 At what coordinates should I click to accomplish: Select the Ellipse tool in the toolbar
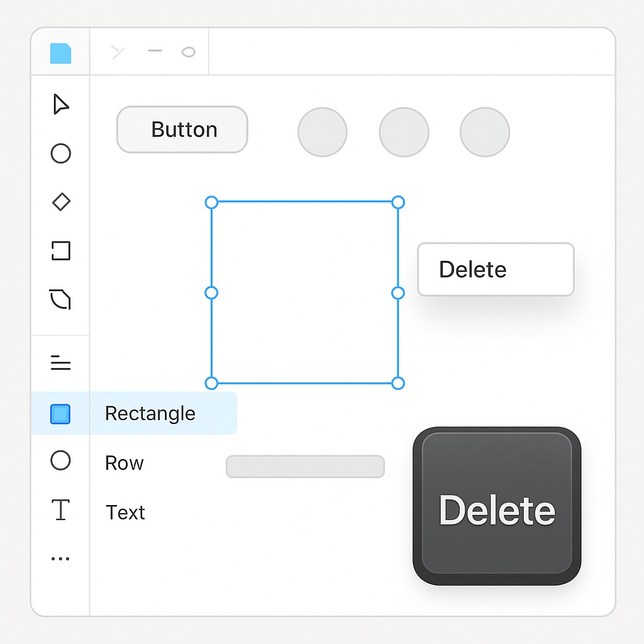[x=60, y=154]
